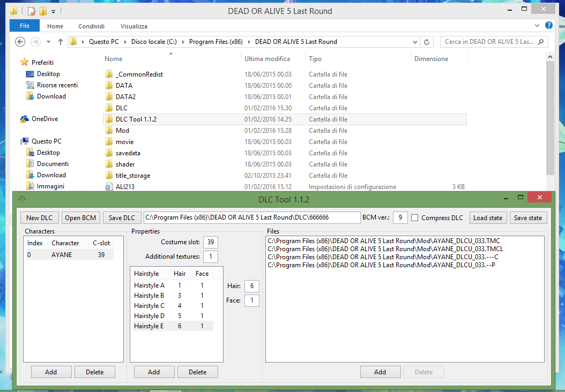The image size is (565, 392).
Task: Click Delete under Characters list
Action: click(95, 372)
